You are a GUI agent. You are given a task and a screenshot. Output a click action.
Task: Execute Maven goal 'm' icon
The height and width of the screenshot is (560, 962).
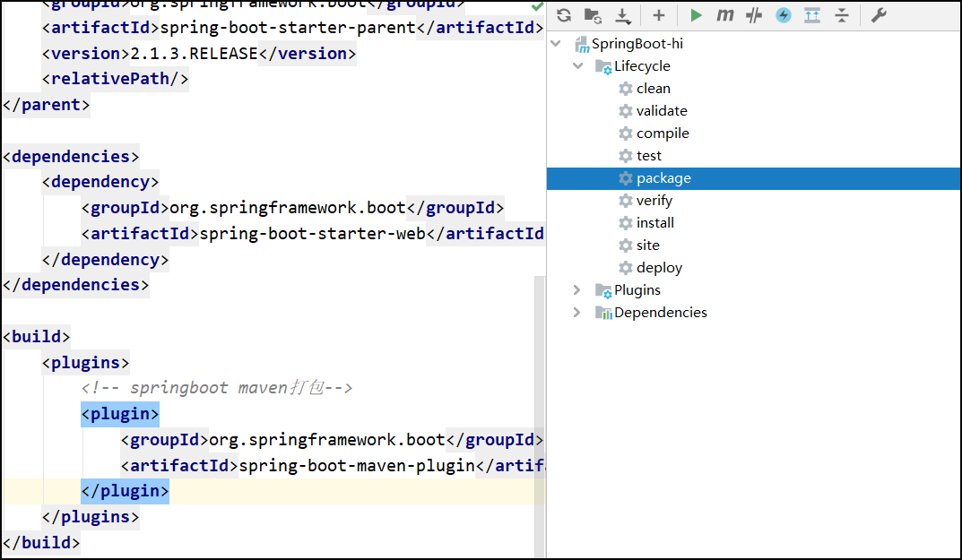(725, 14)
